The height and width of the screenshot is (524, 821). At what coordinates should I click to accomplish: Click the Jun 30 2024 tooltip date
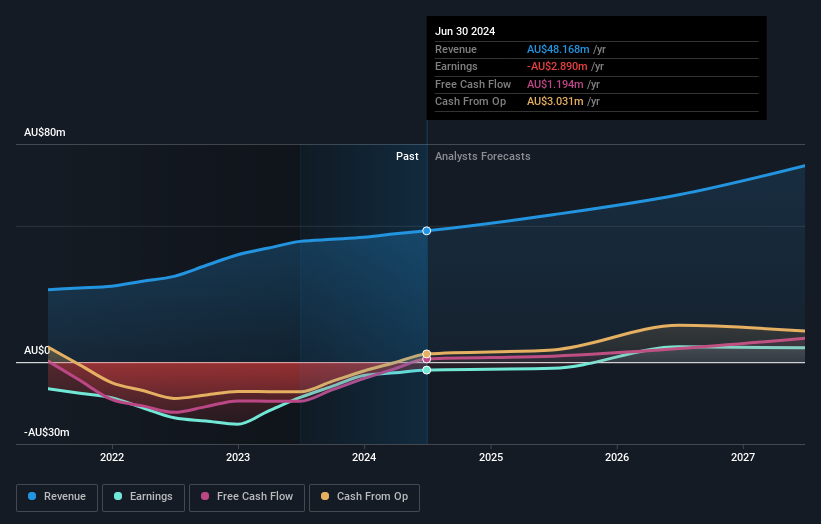(x=465, y=31)
